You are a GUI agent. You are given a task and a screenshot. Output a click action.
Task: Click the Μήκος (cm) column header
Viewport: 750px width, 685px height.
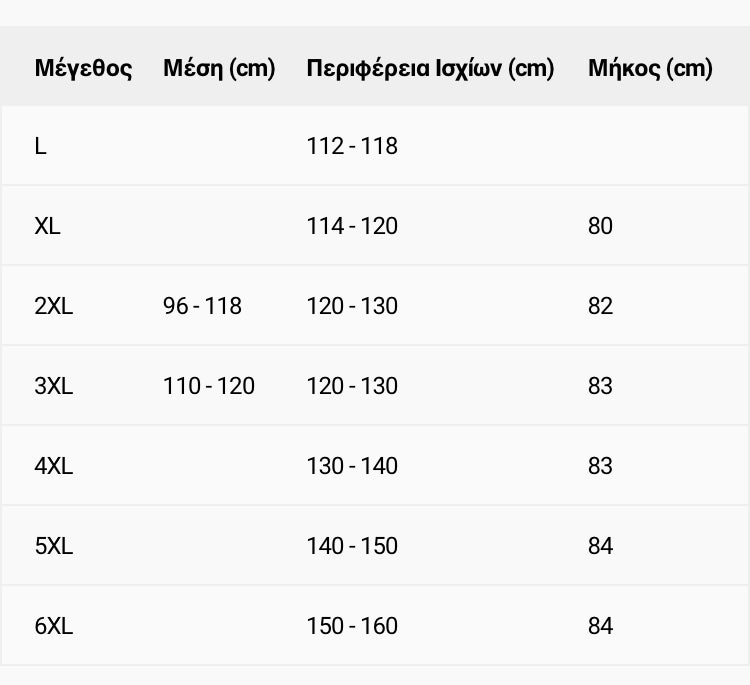click(650, 68)
